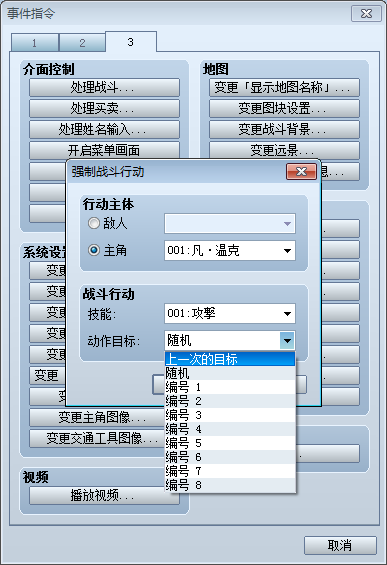This screenshot has width=387, height=565.
Task: Click the 变更图块设置... button
Action: pyautogui.click(x=284, y=108)
